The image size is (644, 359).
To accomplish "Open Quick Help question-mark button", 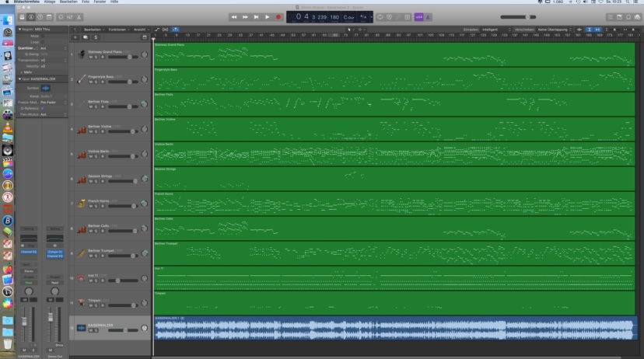I will (40, 17).
